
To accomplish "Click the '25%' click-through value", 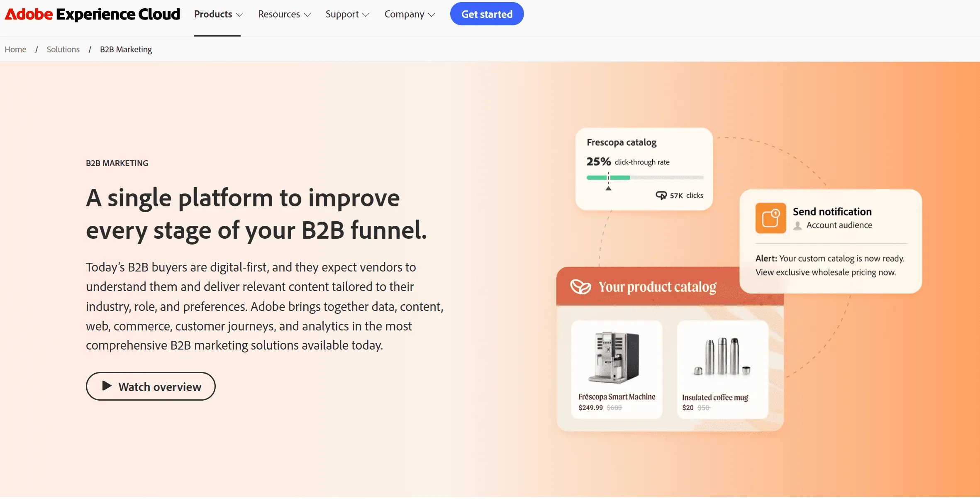I will pos(599,161).
